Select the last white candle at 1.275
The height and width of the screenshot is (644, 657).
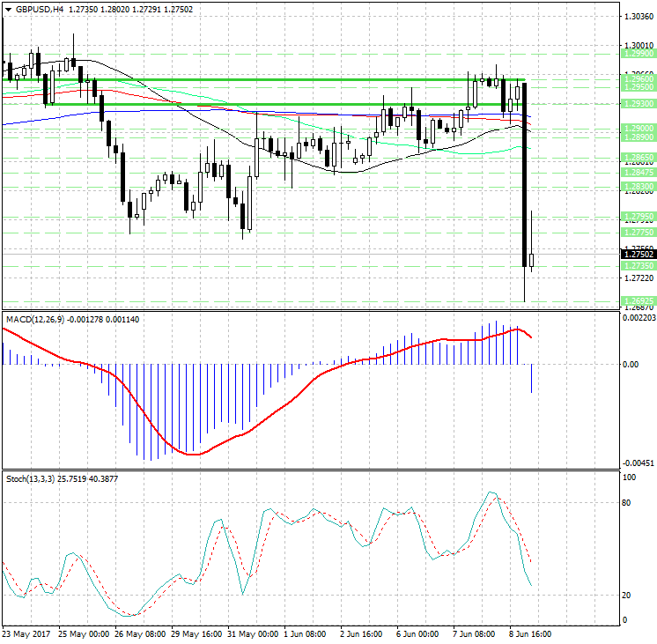(532, 260)
